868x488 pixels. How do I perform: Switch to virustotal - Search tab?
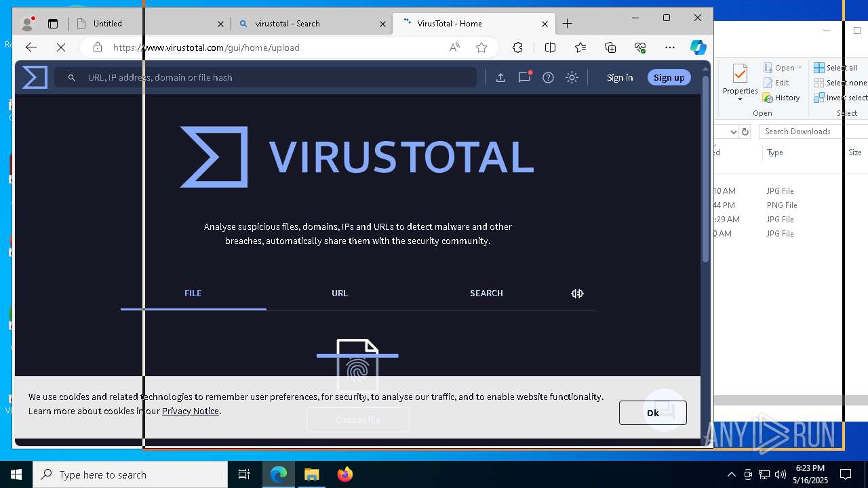[x=312, y=23]
